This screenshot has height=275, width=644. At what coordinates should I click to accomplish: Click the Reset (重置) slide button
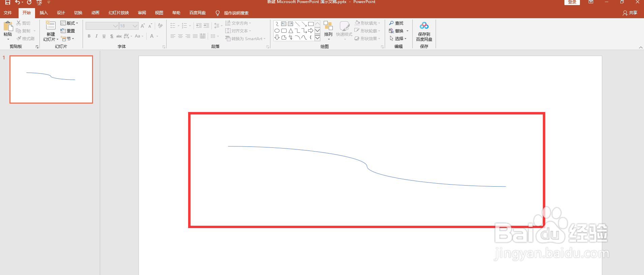(67, 31)
